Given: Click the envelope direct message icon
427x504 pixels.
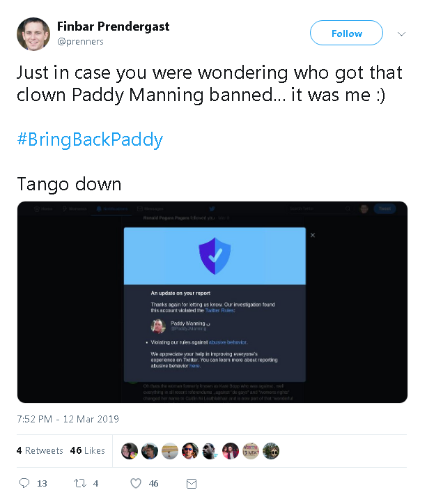Looking at the screenshot, I should point(192,483).
